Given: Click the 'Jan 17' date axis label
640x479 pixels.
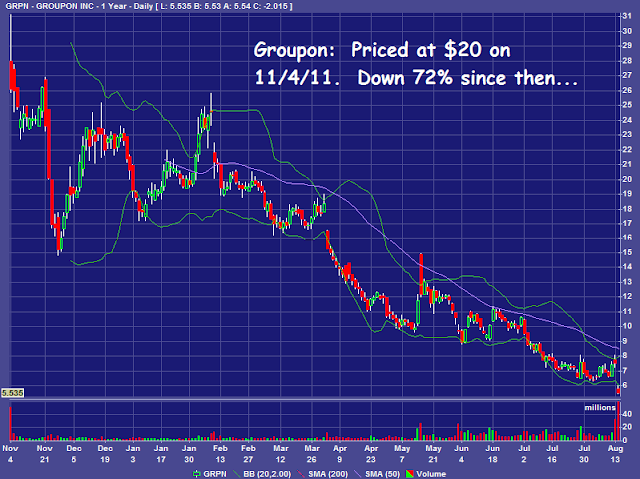Looking at the screenshot, I should point(161,454).
